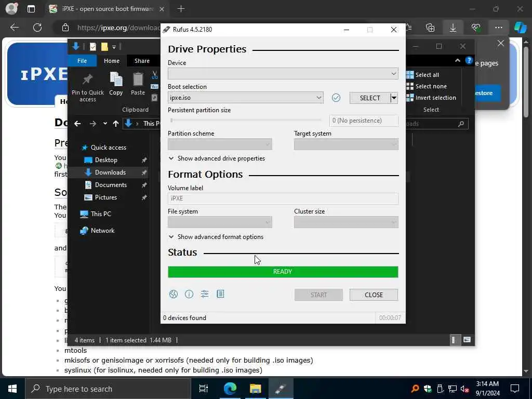Viewport: 532px width, 399px height.
Task: Refresh the Edge browser page
Action: pyautogui.click(x=37, y=28)
